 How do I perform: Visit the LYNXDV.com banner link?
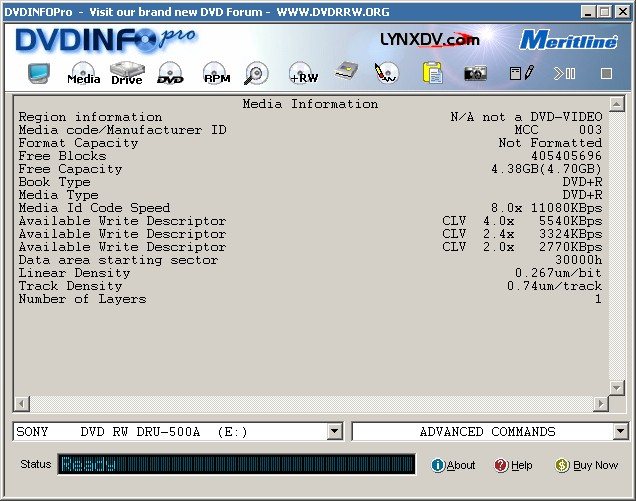point(430,40)
